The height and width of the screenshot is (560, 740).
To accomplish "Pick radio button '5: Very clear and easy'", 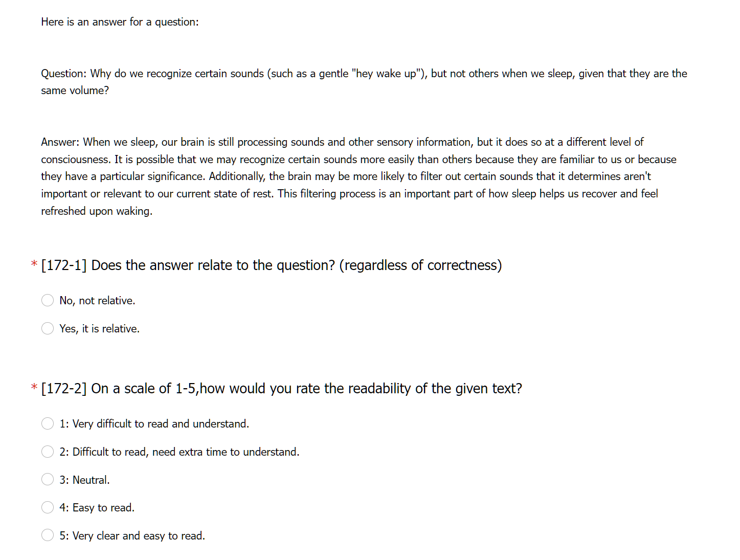I will 48,535.
